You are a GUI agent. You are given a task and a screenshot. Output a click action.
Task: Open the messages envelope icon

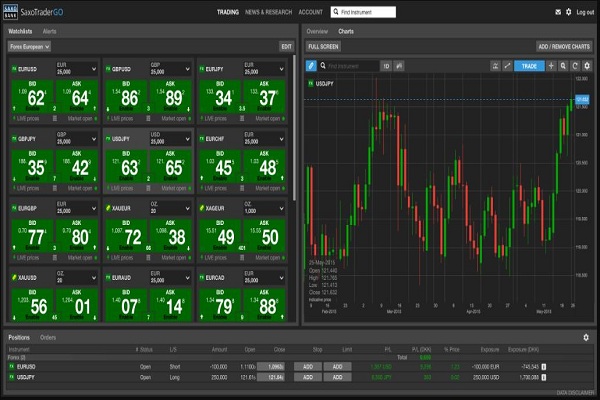click(x=558, y=12)
